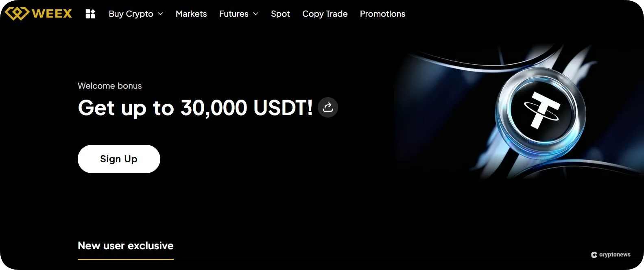644x270 pixels.
Task: Click the WEEX diamond logo icon
Action: [x=17, y=13]
